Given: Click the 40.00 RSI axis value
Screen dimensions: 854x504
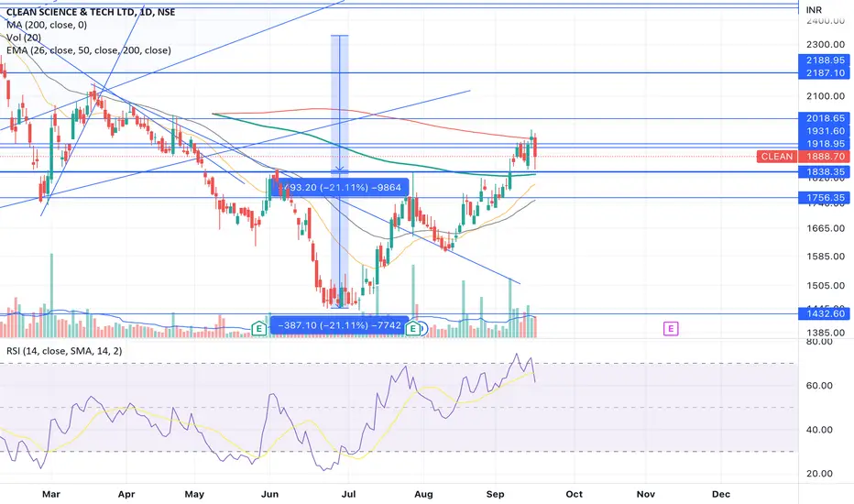Looking at the screenshot, I should click(819, 430).
